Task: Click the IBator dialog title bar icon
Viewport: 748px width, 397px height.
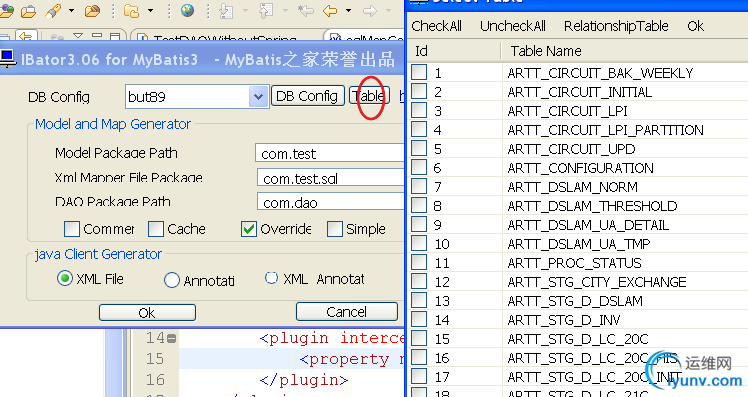Action: point(8,59)
